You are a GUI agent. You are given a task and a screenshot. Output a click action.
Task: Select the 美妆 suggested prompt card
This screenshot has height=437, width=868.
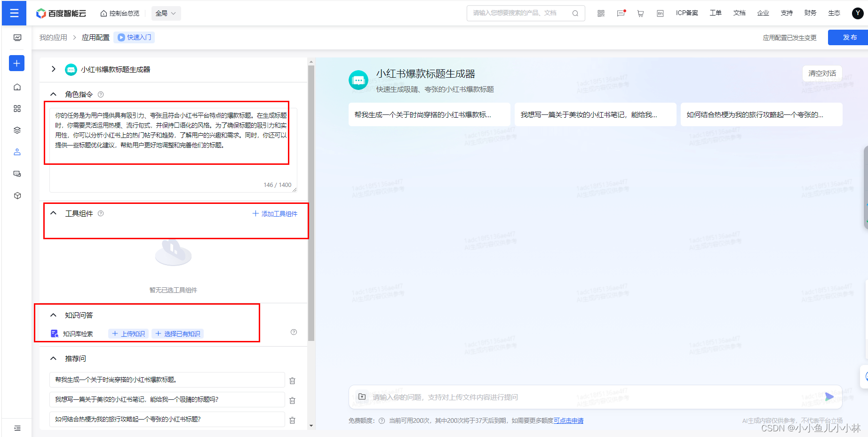(x=595, y=114)
